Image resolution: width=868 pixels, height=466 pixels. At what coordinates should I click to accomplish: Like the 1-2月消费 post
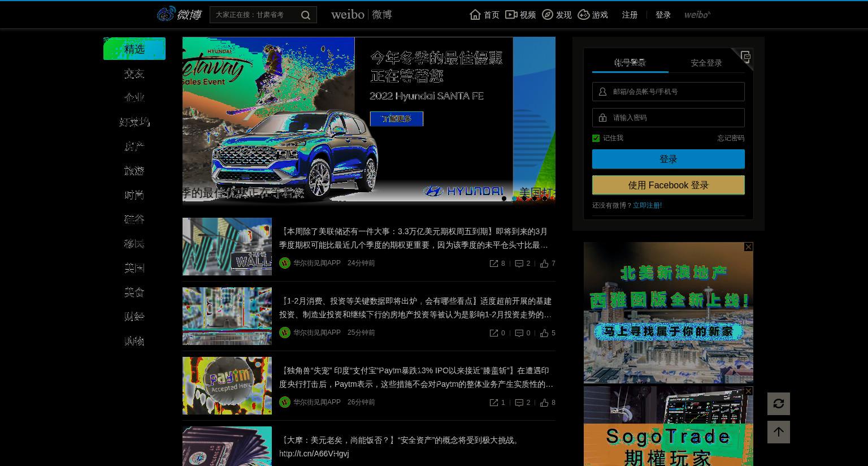click(544, 333)
